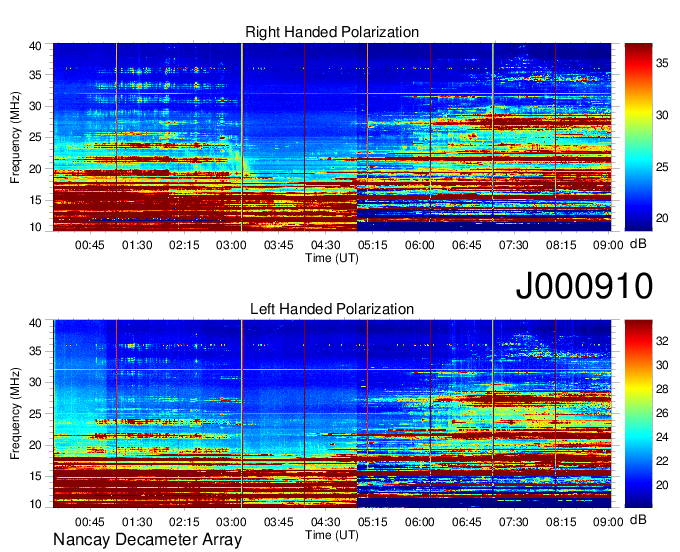Image resolution: width=680 pixels, height=552 pixels.
Task: Click the 01:30 time tick of the upper plot
Action: [137, 245]
